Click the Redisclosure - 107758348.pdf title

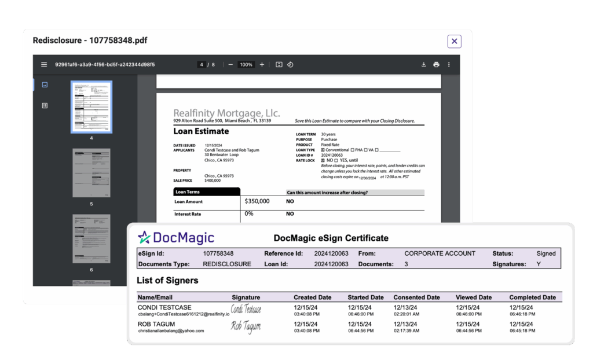90,41
